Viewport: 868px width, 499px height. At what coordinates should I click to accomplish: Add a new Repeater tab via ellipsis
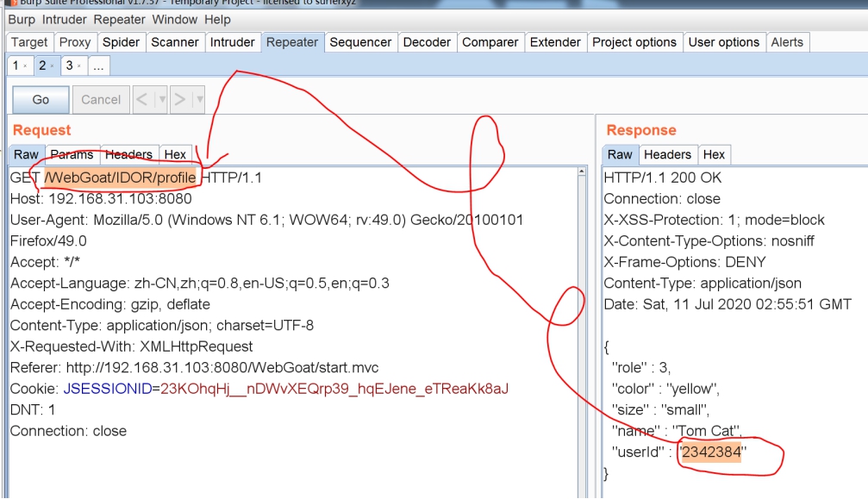(x=98, y=65)
